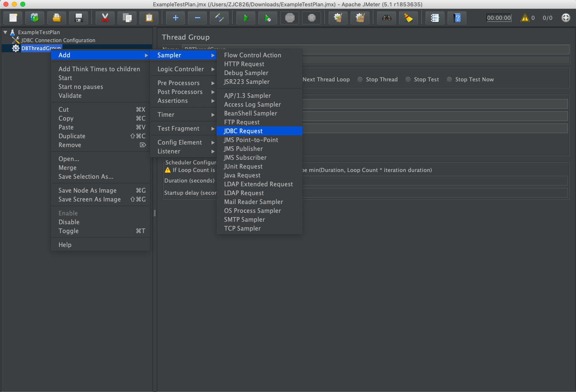Click the Clear All double broom icon
This screenshot has height=392, width=576.
tap(360, 18)
